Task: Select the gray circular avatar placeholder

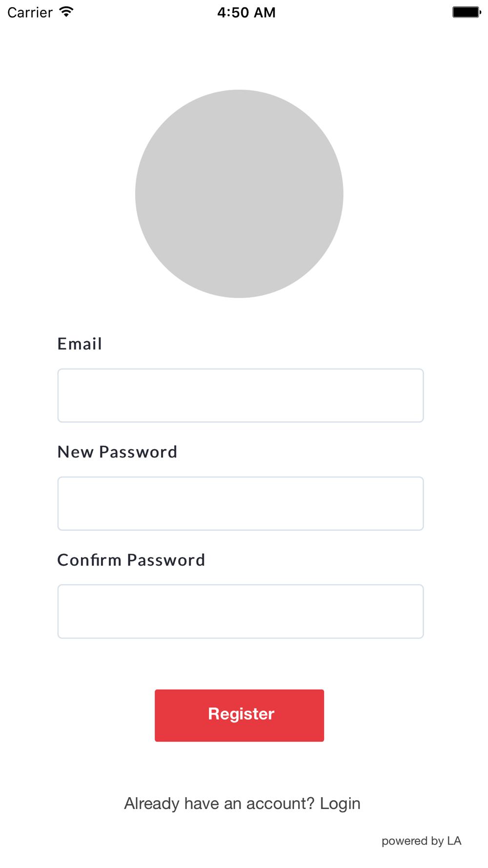Action: click(x=239, y=194)
